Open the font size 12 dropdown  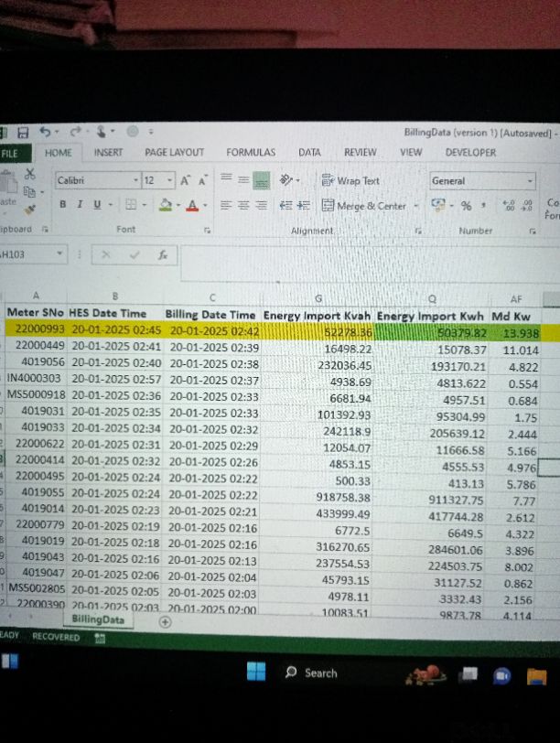169,180
